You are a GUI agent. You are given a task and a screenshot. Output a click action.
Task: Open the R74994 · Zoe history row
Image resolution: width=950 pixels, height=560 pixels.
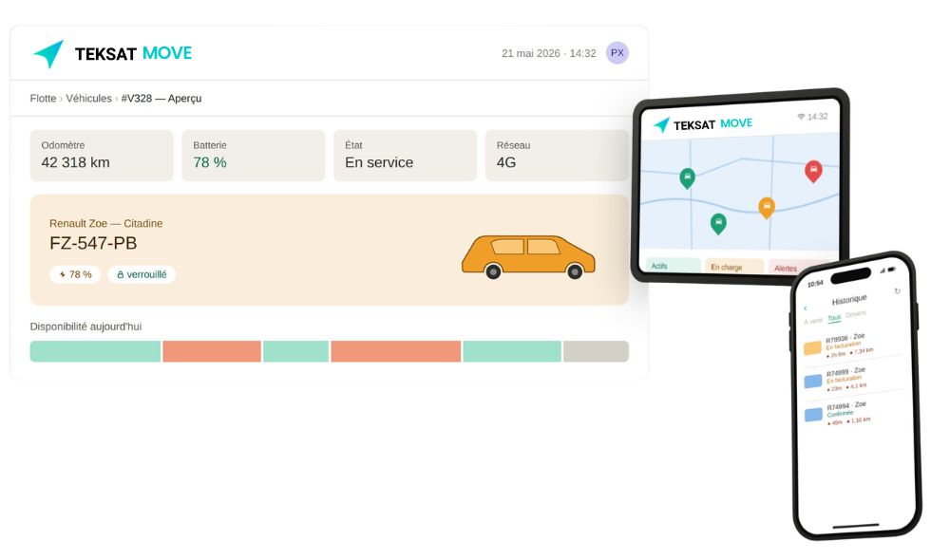854,413
